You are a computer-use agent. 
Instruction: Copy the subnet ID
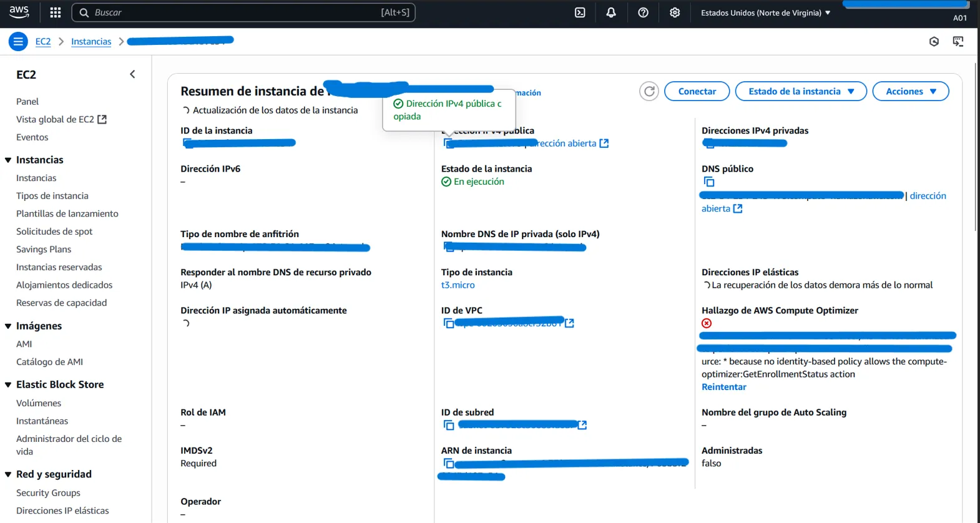coord(448,425)
